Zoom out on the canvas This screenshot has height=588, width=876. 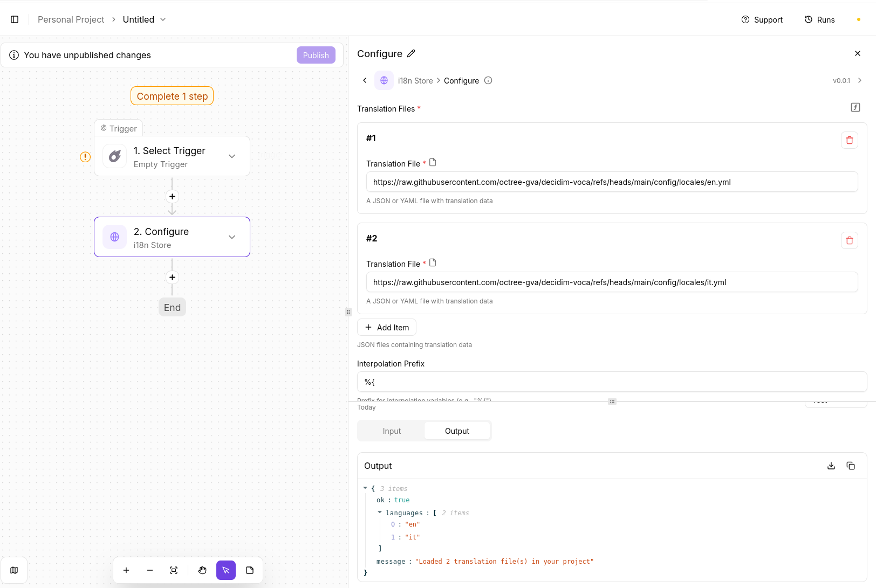click(150, 570)
